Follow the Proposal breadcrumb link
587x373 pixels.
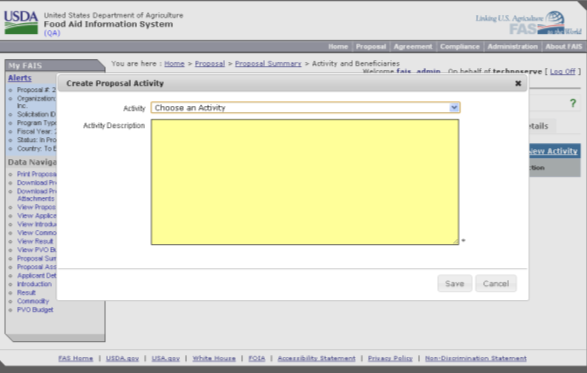pos(210,64)
